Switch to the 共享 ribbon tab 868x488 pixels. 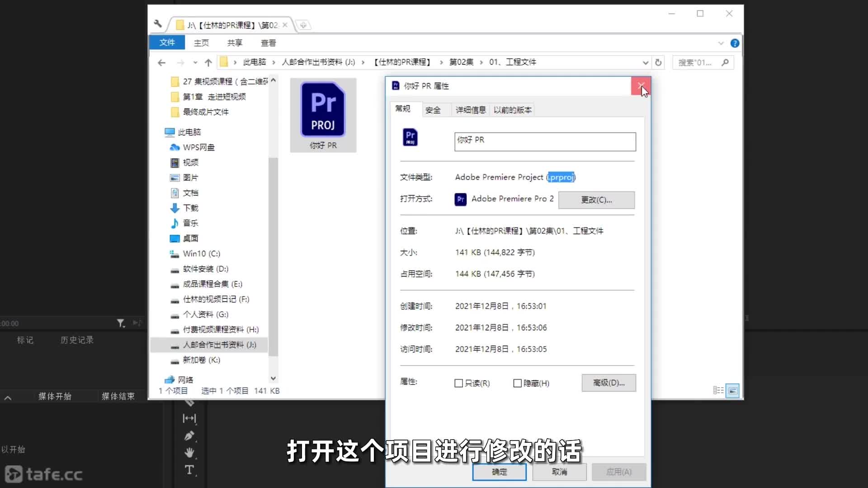(x=235, y=43)
